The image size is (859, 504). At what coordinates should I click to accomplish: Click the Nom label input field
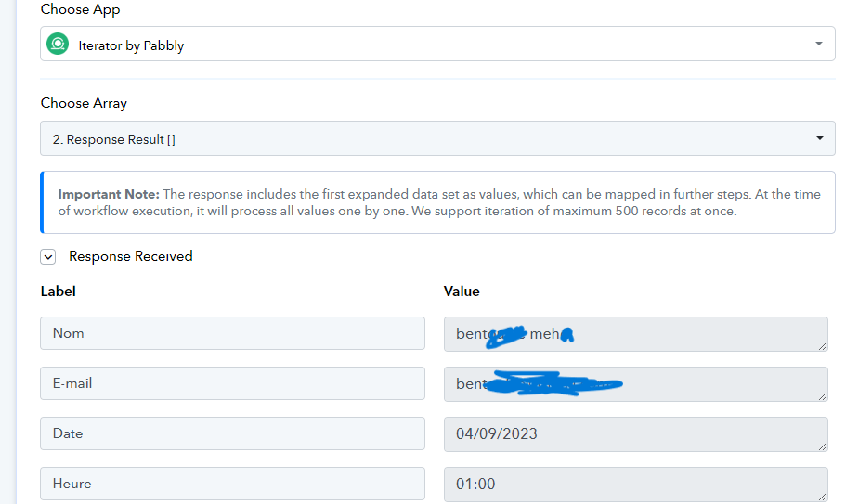[232, 333]
